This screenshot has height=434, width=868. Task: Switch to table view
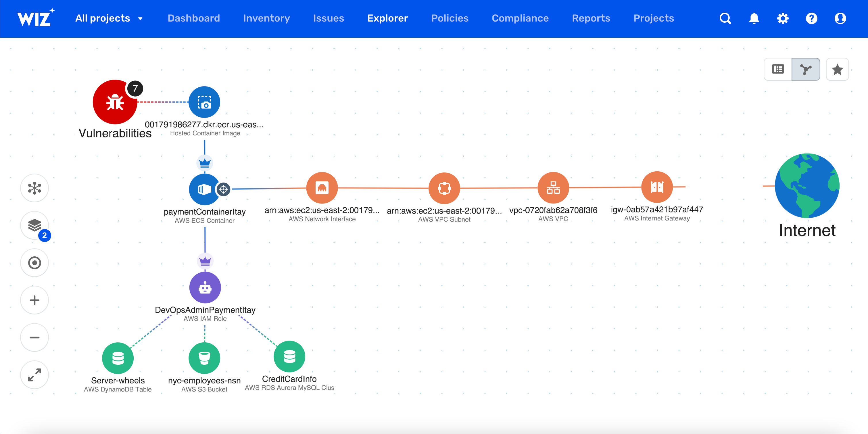(x=778, y=70)
